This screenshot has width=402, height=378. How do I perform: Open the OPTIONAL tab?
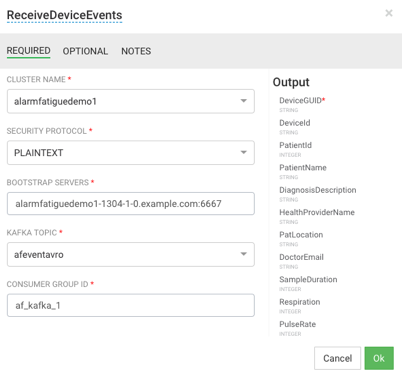85,51
